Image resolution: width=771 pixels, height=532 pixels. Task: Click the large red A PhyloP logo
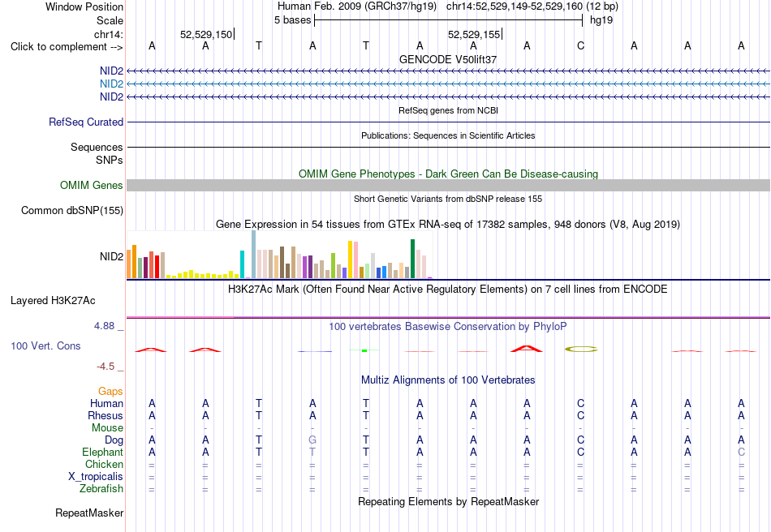coord(527,349)
